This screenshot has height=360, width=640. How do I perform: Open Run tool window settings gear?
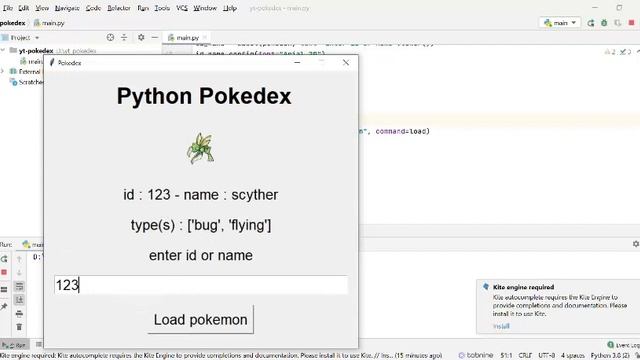[x=636, y=244]
